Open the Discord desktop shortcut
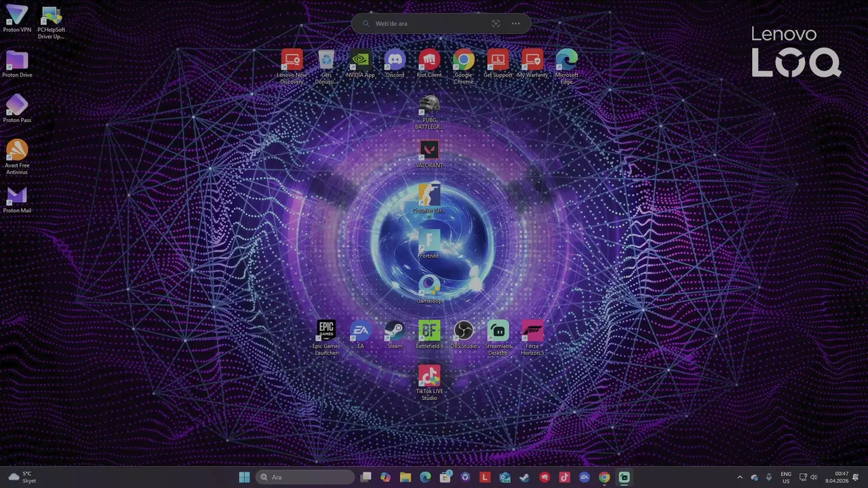 click(395, 64)
